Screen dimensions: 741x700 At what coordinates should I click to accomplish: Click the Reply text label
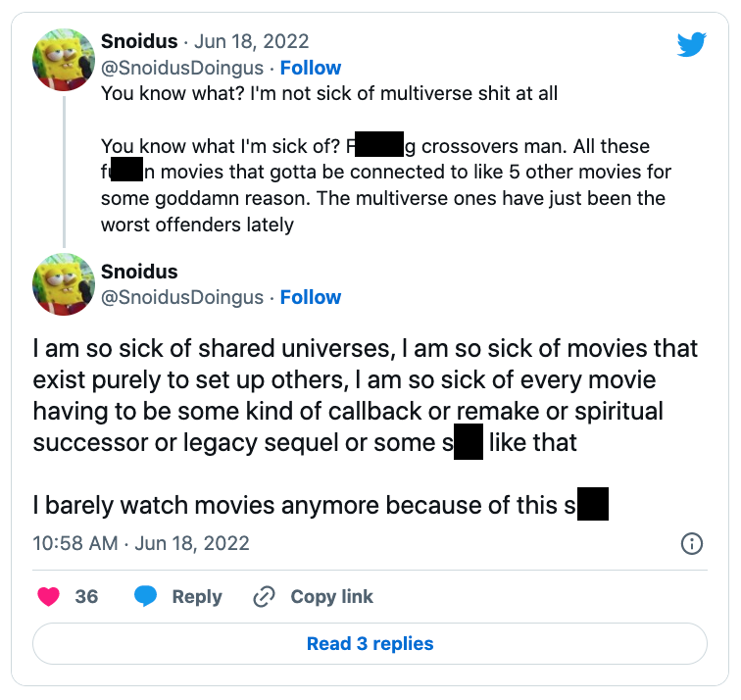click(196, 596)
